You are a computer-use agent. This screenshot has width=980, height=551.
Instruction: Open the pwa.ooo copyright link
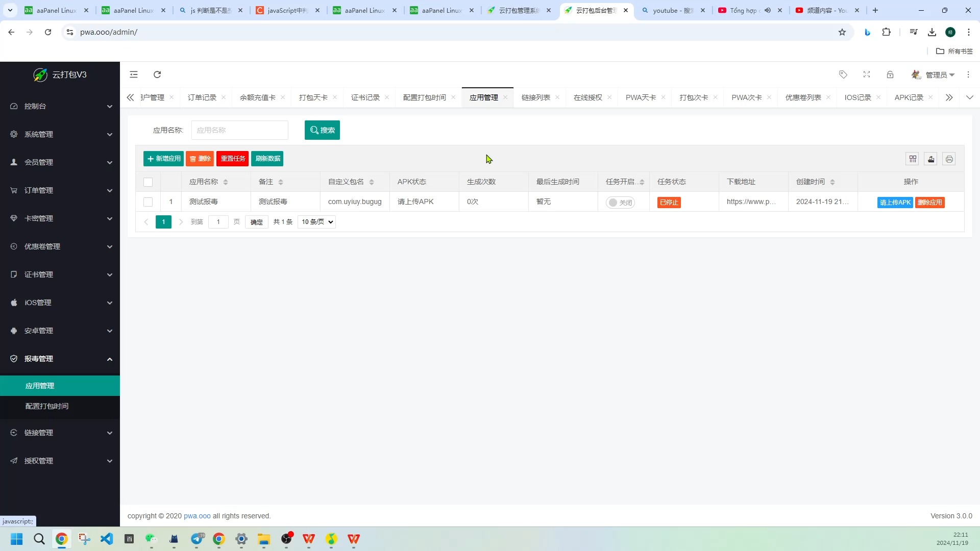197,516
